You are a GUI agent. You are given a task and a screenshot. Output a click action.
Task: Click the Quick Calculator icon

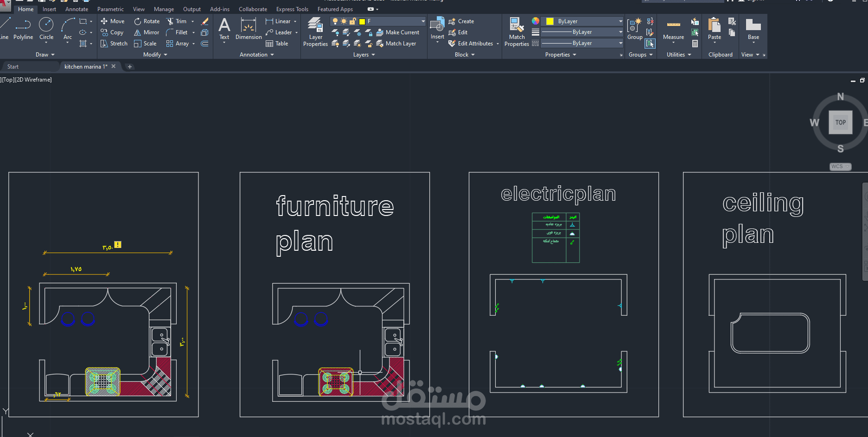pos(695,44)
